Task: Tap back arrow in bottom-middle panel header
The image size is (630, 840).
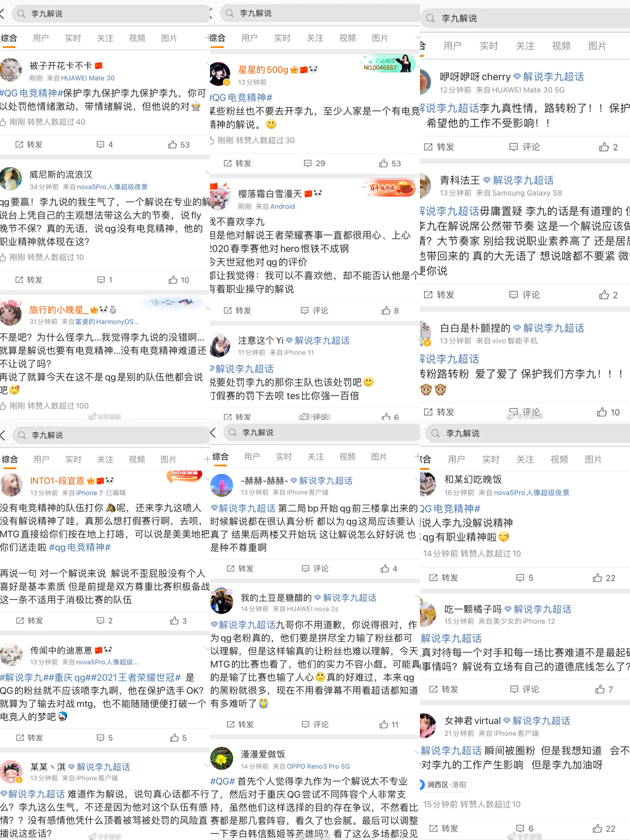Action: tap(213, 432)
